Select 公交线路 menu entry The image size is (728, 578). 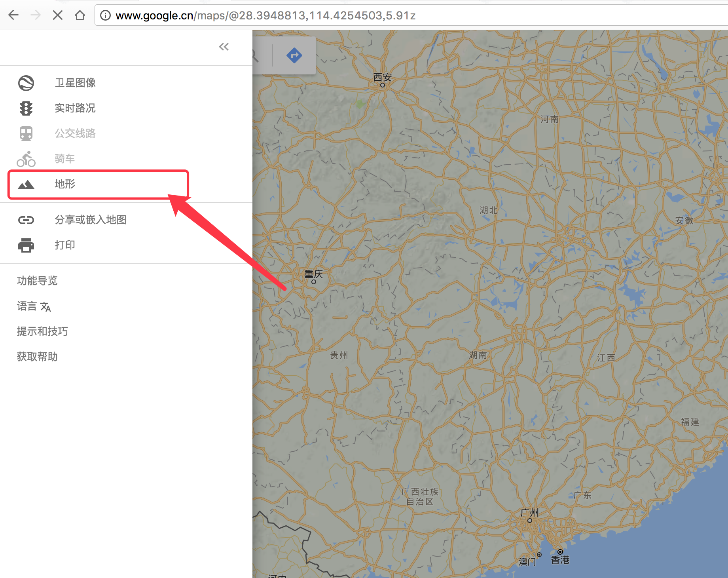[x=75, y=133]
